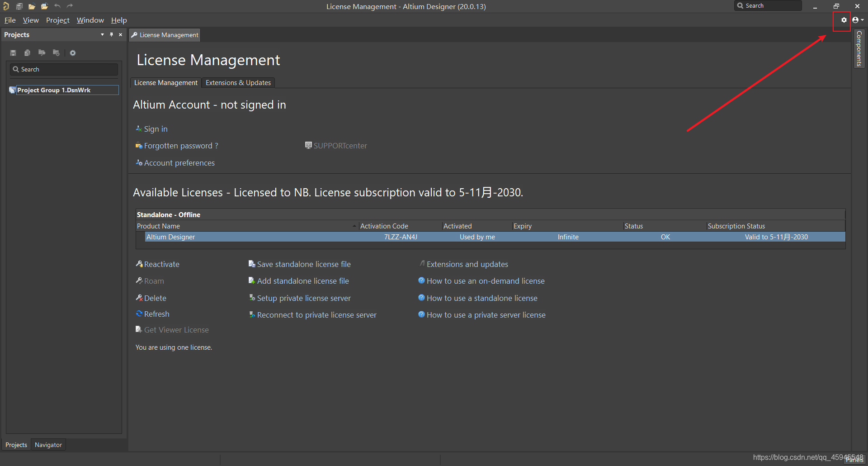
Task: Toggle the Projects panel pin
Action: [x=111, y=35]
